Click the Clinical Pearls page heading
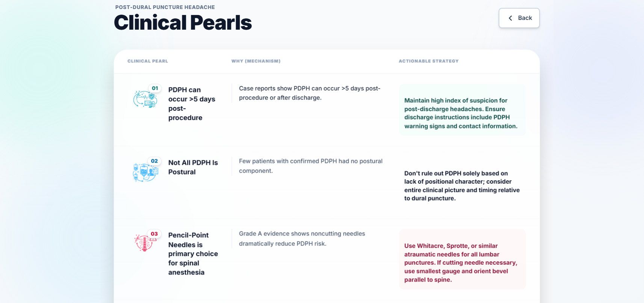The height and width of the screenshot is (303, 644). 183,23
